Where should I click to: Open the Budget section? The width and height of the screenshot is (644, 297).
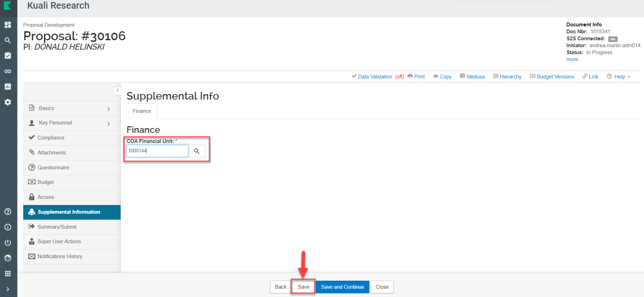click(x=72, y=182)
